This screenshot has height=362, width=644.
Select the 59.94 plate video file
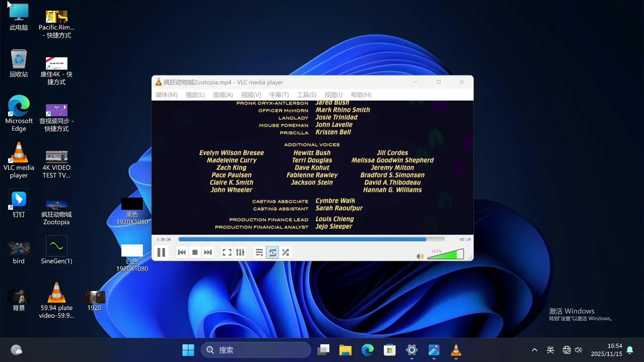pyautogui.click(x=56, y=301)
